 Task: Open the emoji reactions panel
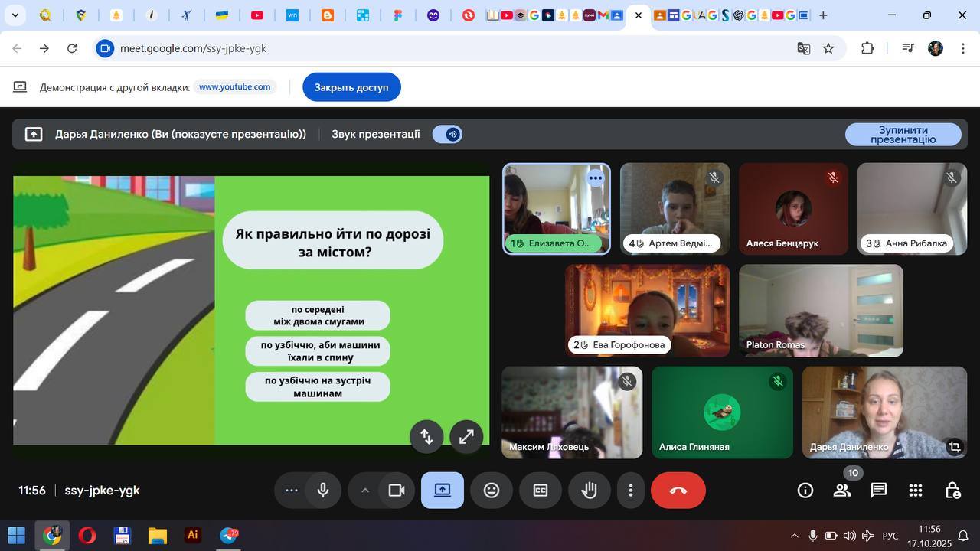point(492,491)
